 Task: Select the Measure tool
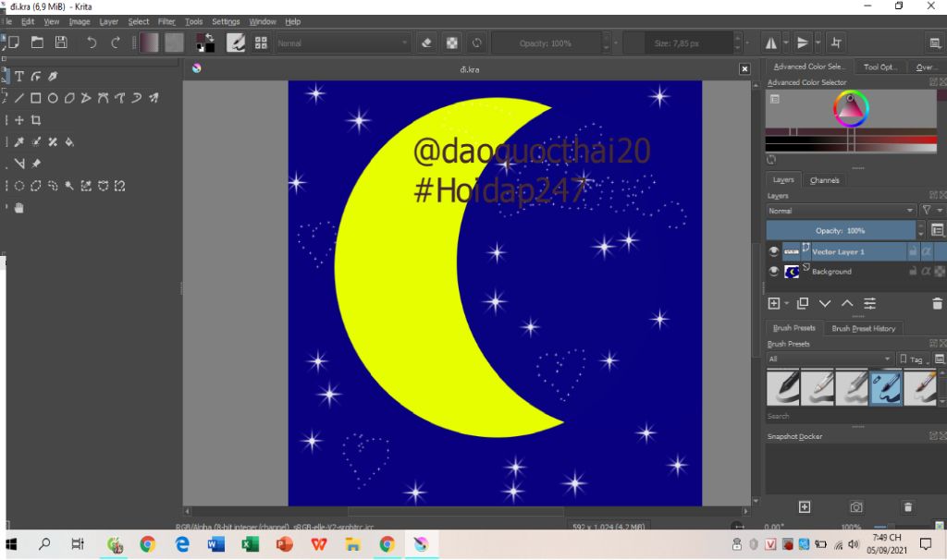19,164
